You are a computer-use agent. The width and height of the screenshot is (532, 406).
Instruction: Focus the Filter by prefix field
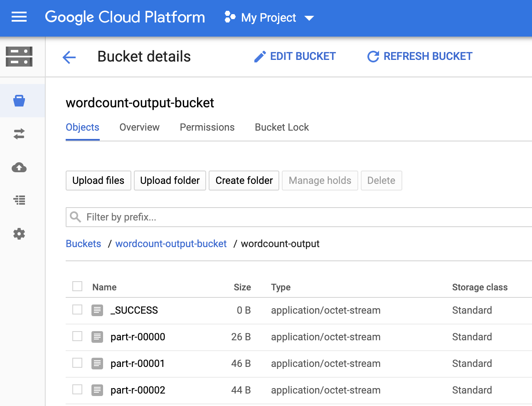click(x=291, y=217)
